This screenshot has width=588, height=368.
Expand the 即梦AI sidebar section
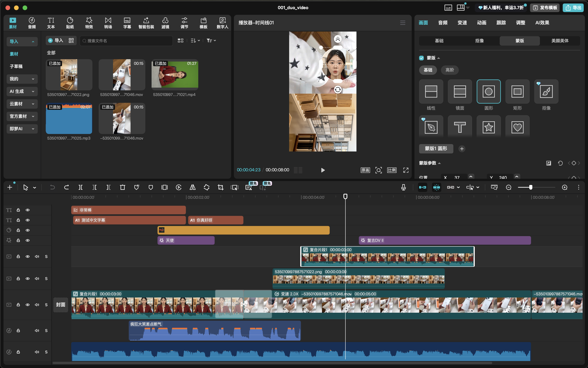[x=22, y=129]
